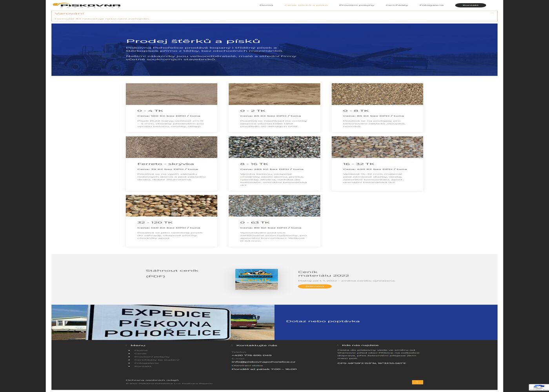Click the 0 - 8 TK card title
549x392 pixels.
coord(356,111)
